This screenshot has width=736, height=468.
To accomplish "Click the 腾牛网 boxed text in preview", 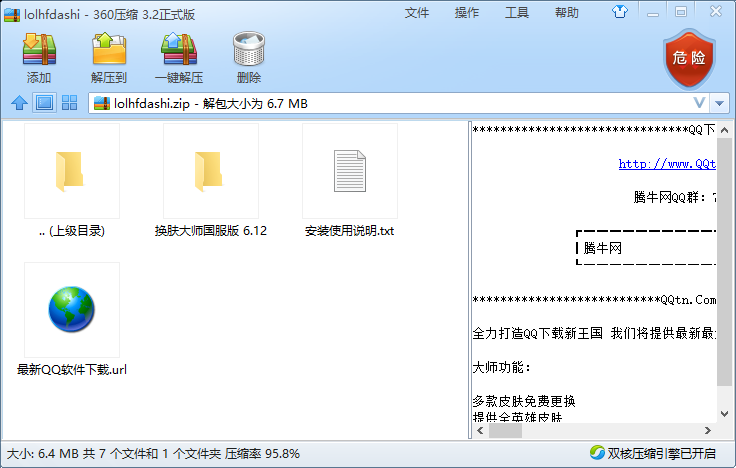I will [603, 248].
